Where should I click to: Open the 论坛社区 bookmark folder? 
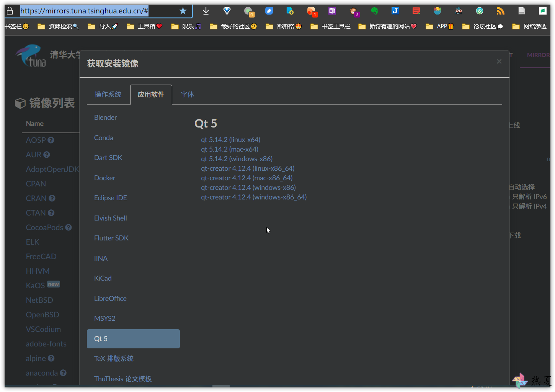[482, 26]
